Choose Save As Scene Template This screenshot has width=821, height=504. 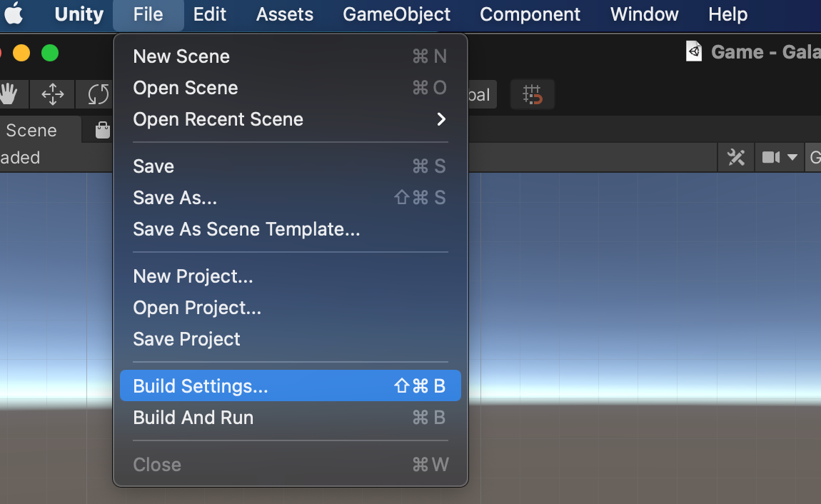click(x=246, y=229)
